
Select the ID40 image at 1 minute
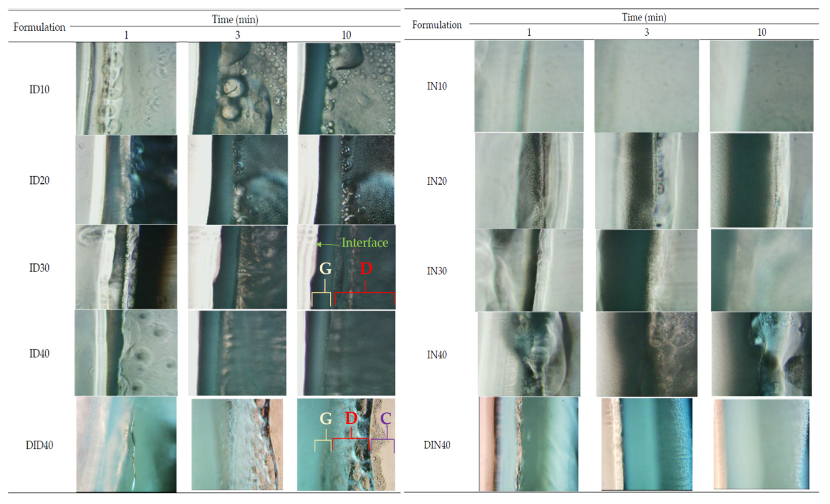[x=126, y=353]
